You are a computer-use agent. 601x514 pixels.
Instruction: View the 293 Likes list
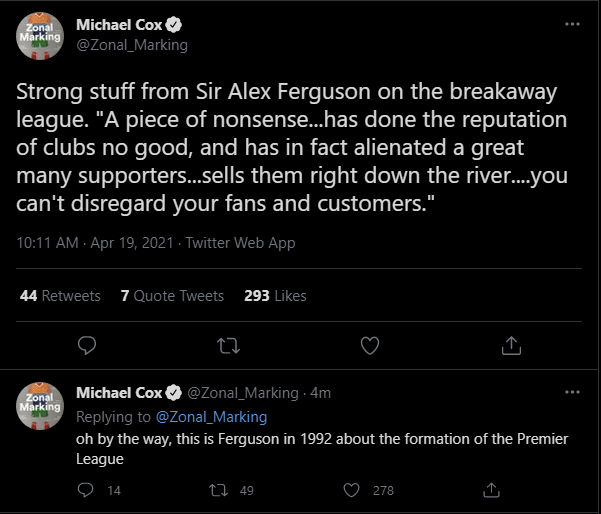(275, 296)
